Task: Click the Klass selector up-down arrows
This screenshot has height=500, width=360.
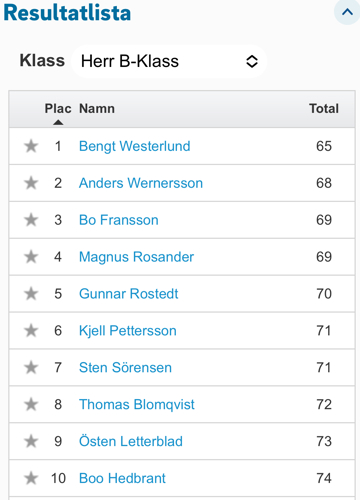Action: coord(252,61)
